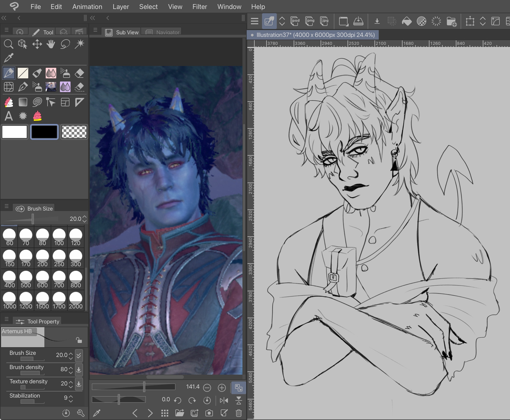Screen dimensions: 510x420
Task: Select the Auto select magic wand tool
Action: (x=79, y=44)
